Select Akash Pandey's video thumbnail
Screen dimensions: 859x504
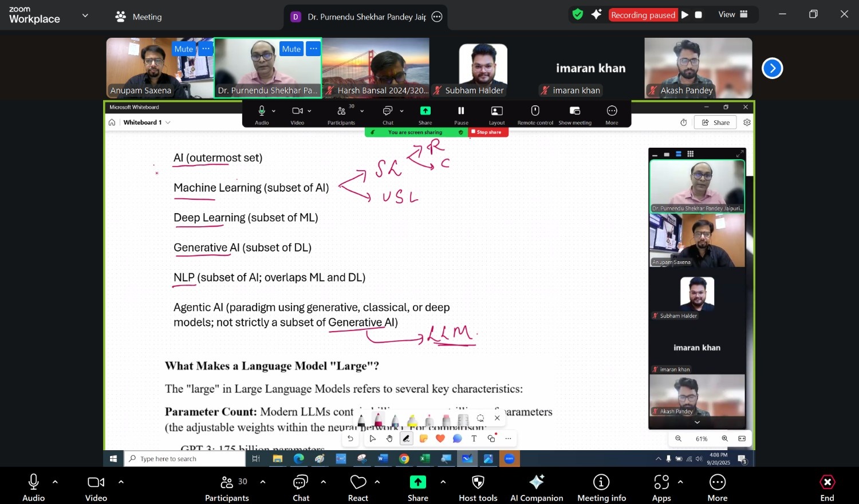click(698, 68)
